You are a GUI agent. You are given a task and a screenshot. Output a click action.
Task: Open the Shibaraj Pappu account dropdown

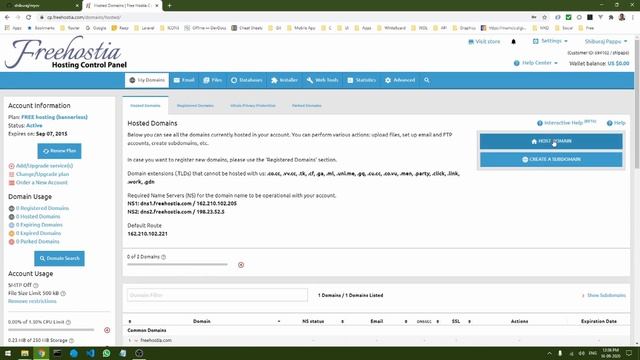[606, 42]
